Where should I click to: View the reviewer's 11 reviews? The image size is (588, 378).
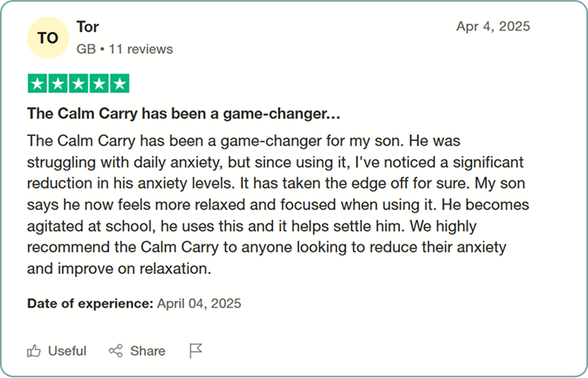140,49
